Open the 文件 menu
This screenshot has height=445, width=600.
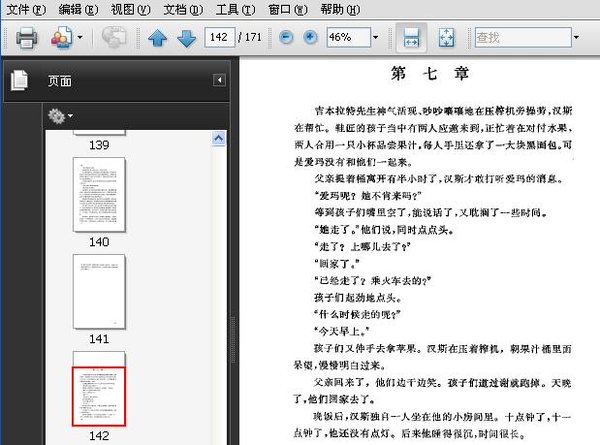tap(24, 9)
